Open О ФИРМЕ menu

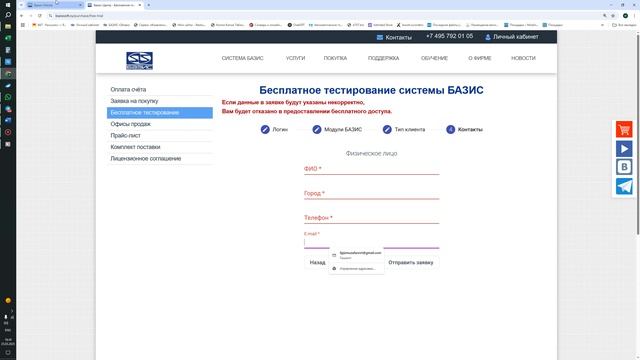pos(480,58)
